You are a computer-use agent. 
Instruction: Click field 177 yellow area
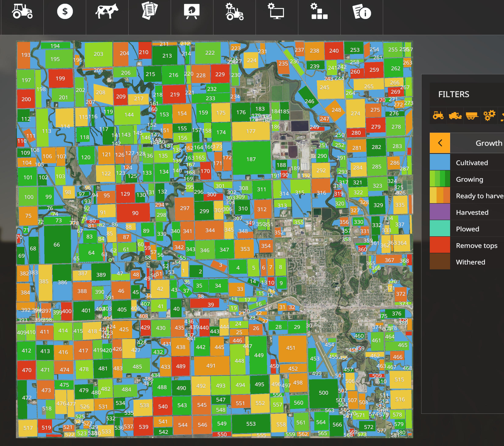click(251, 131)
